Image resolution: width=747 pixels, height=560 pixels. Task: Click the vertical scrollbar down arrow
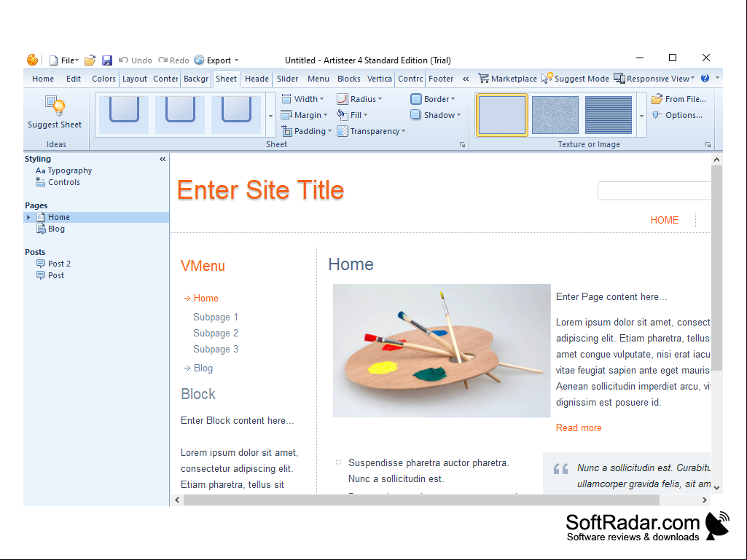(x=716, y=488)
